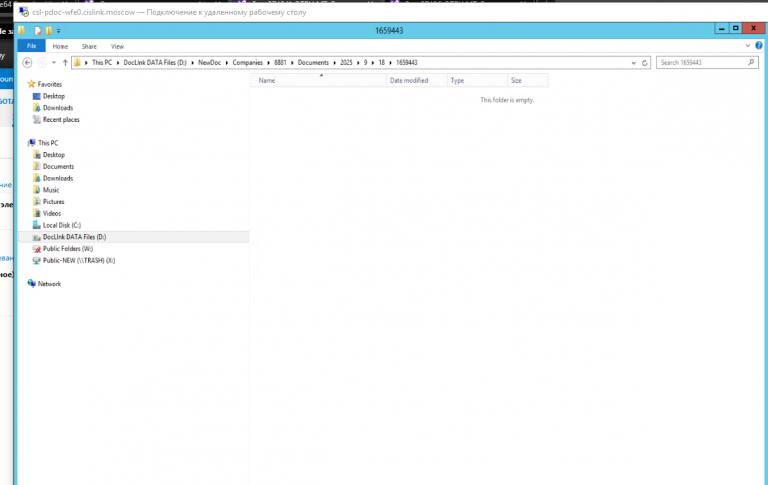Open Public Folders (W:) drive
Screen dimensions: 768x485
pos(68,249)
